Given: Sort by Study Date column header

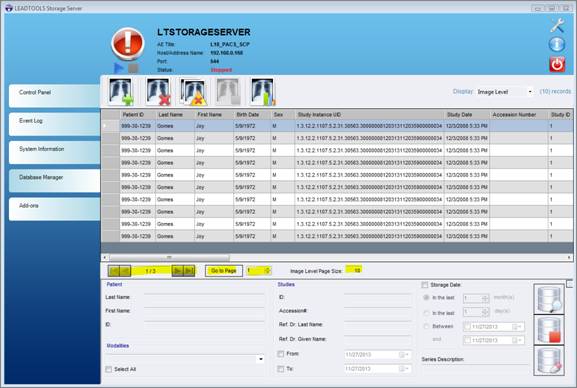Looking at the screenshot, I should (467, 114).
